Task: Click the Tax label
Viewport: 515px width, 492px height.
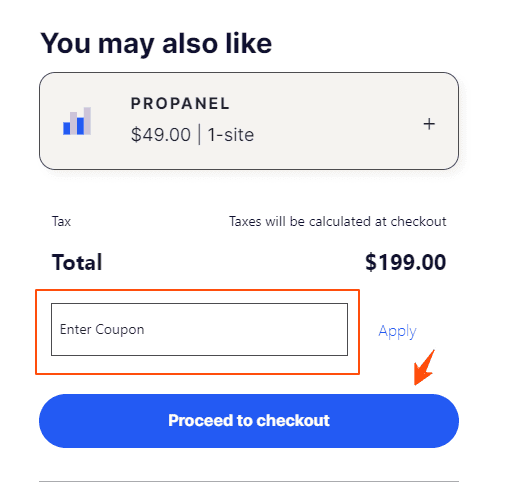Action: click(61, 221)
